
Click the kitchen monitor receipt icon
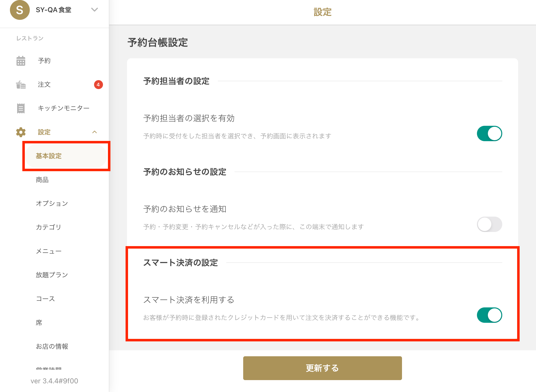pos(21,108)
